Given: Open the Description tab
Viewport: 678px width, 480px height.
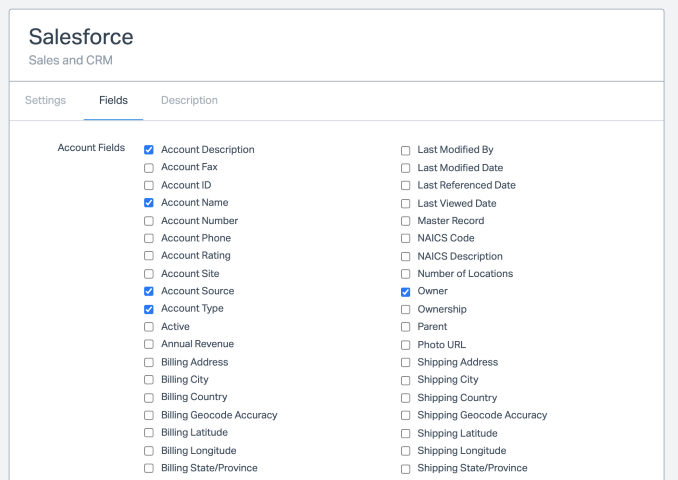Looking at the screenshot, I should click(189, 100).
